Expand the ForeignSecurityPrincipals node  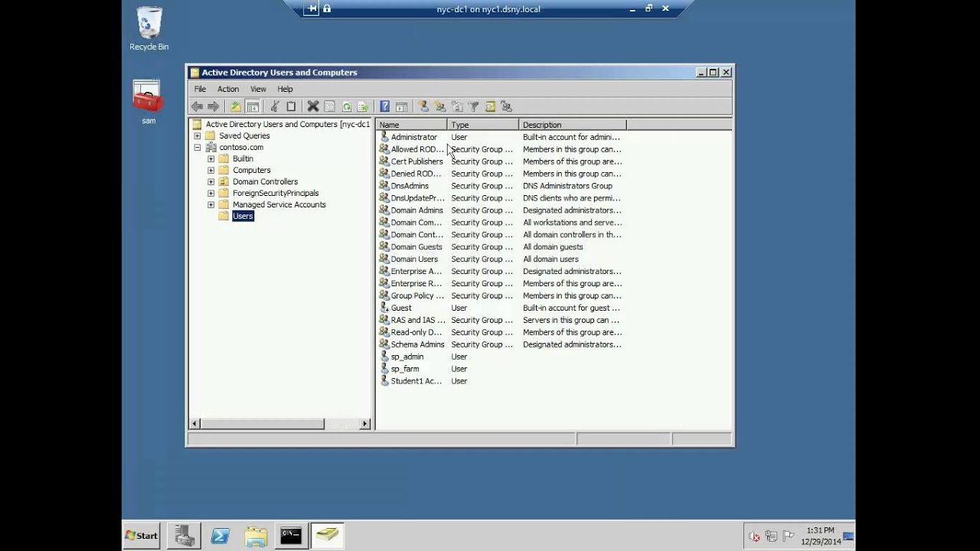click(x=211, y=193)
